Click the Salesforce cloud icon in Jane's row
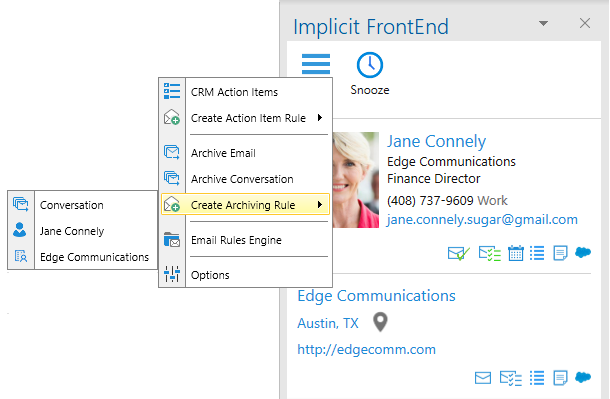This screenshot has height=399, width=610. click(x=583, y=252)
